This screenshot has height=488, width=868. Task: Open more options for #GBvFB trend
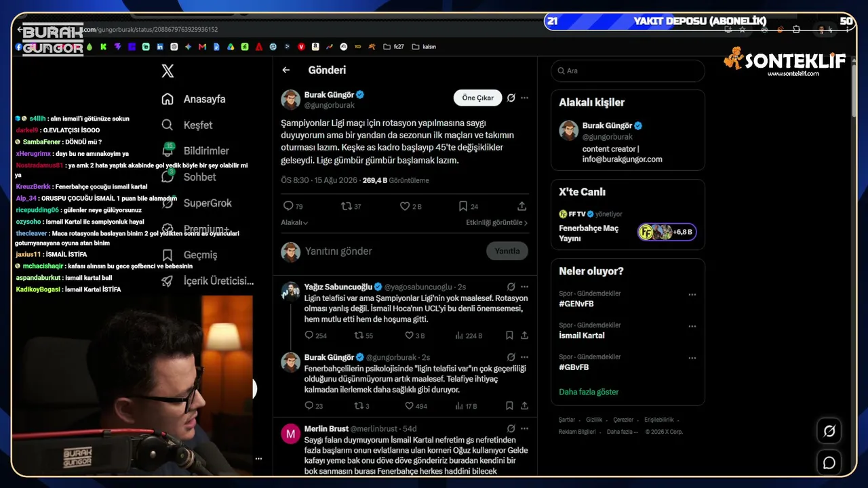pyautogui.click(x=692, y=358)
